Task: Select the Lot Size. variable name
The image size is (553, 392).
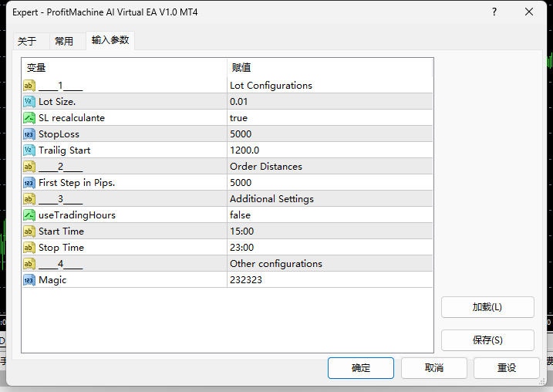Action: click(57, 102)
